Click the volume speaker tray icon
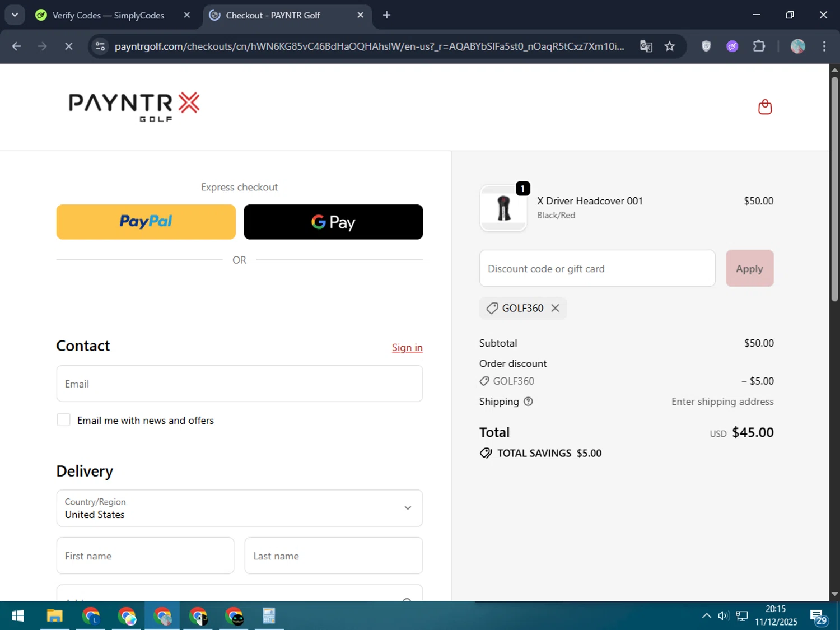This screenshot has width=840, height=630. 724,616
